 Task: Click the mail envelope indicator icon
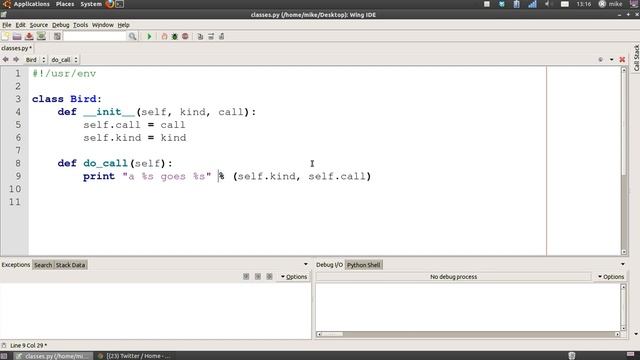pyautogui.click(x=565, y=4)
